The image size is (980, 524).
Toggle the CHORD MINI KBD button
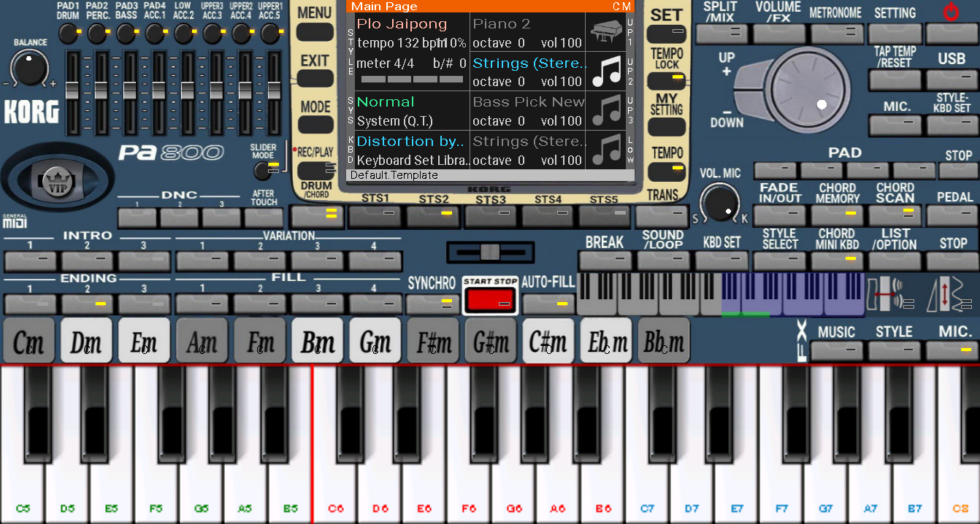coord(838,260)
